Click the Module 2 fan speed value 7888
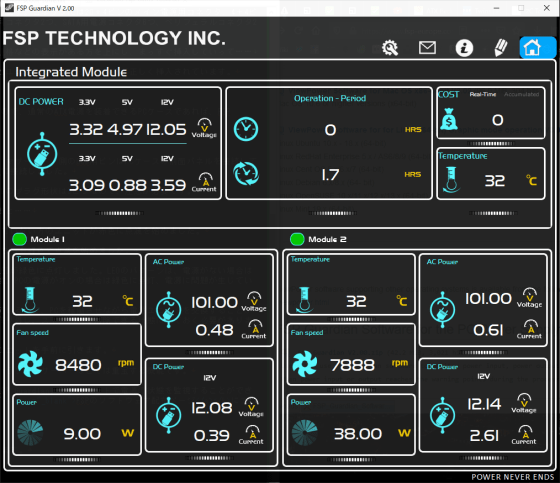 pos(353,365)
